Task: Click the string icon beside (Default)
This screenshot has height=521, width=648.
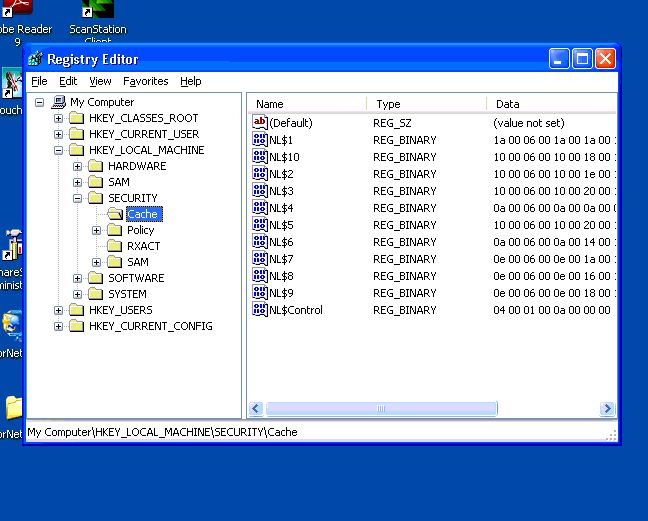Action: coord(260,122)
